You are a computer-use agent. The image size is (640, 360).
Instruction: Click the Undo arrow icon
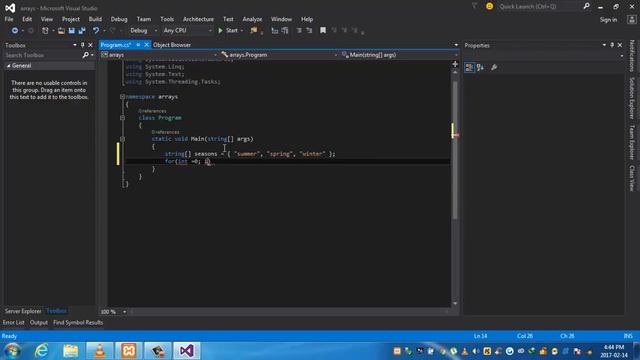(x=96, y=31)
